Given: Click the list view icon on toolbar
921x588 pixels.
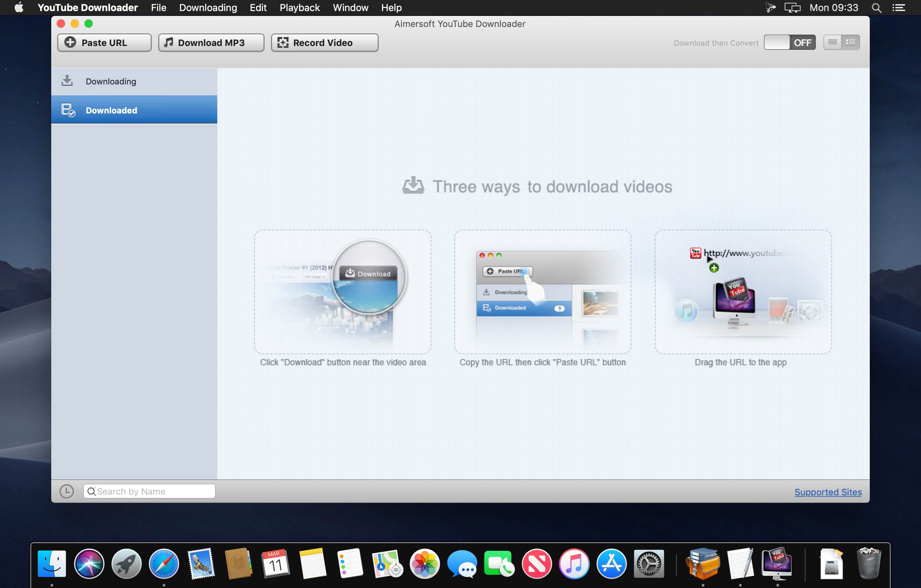Looking at the screenshot, I should pyautogui.click(x=851, y=42).
